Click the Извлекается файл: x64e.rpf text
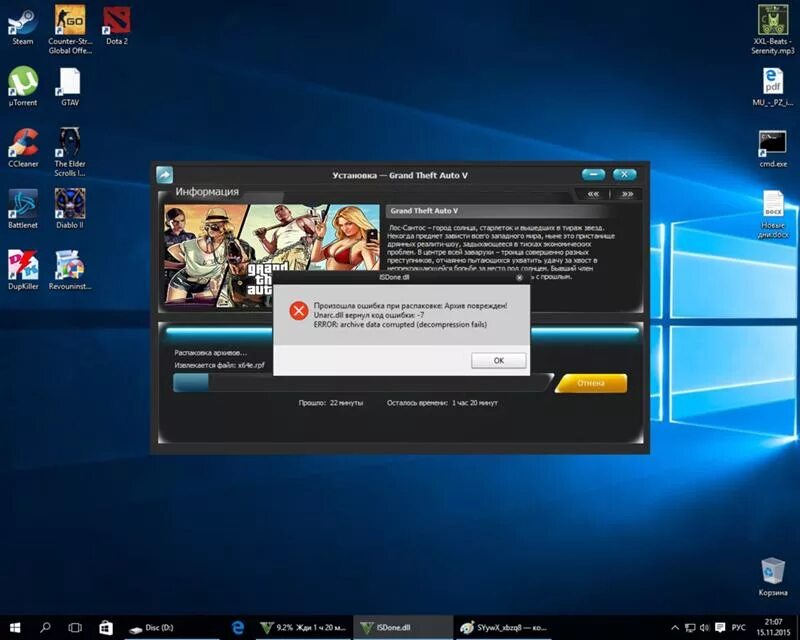Viewport: 800px width, 640px height. pos(219,365)
